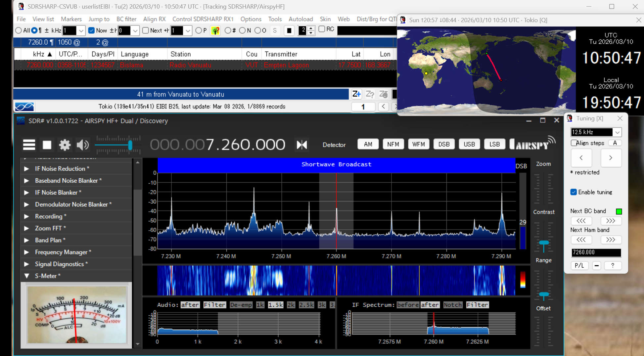Click the green tree icon in toolbar
The height and width of the screenshot is (356, 644).
[215, 31]
